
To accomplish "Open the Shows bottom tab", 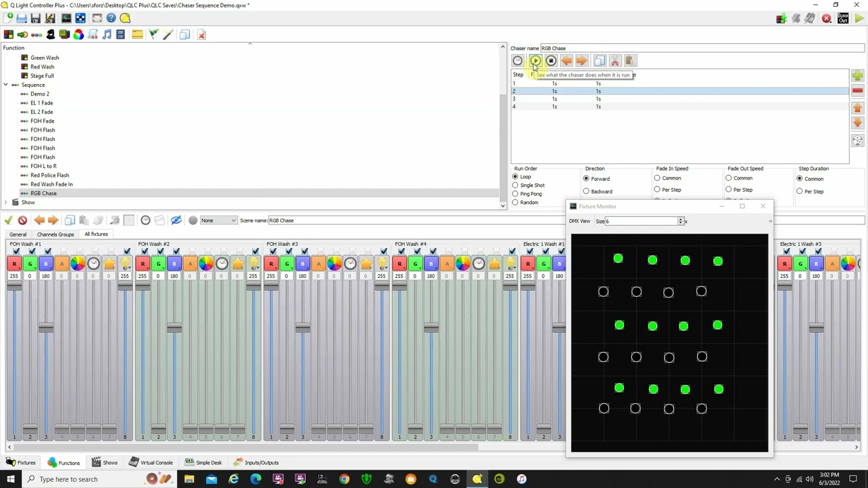I will [x=104, y=463].
